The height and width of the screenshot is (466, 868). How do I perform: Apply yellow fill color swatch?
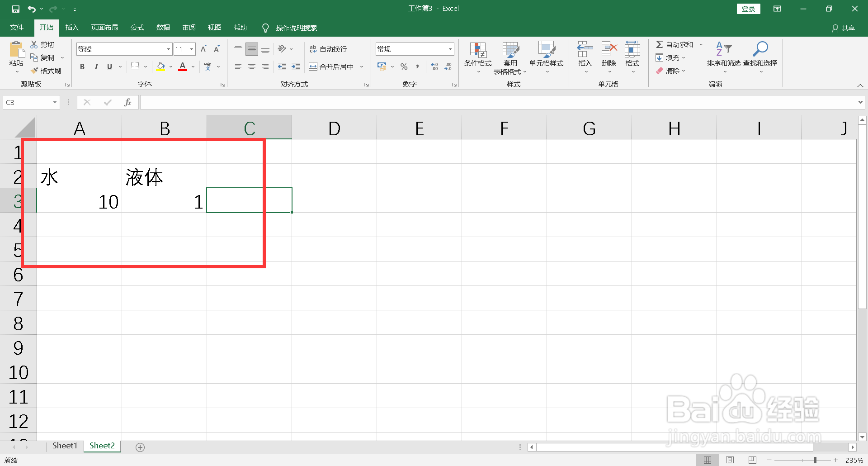click(161, 67)
